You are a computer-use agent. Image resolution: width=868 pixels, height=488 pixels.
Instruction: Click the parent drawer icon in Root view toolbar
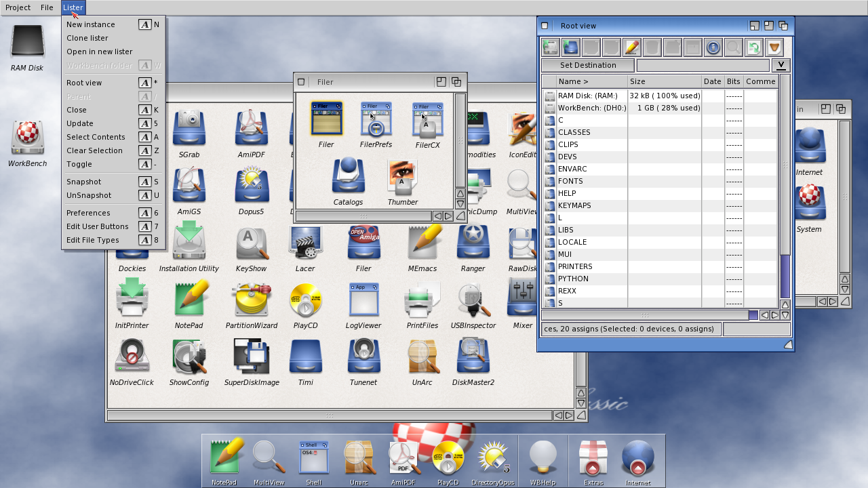[570, 47]
